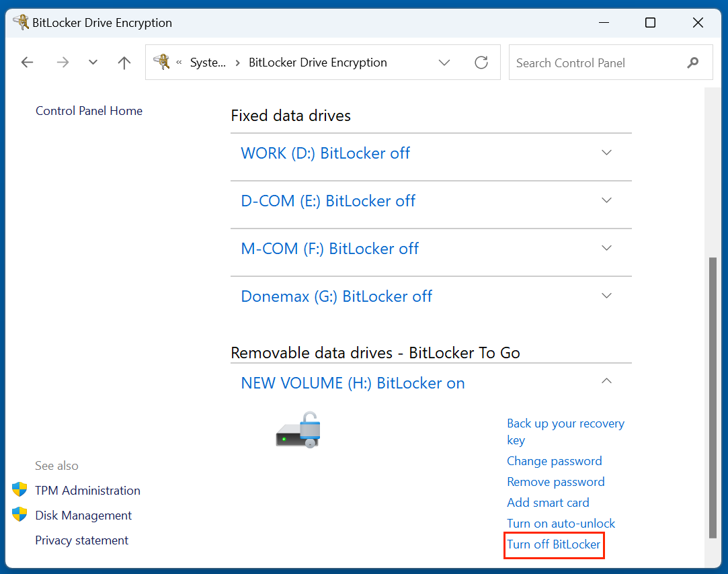Click the Disk Management shield icon
728x574 pixels.
point(19,514)
